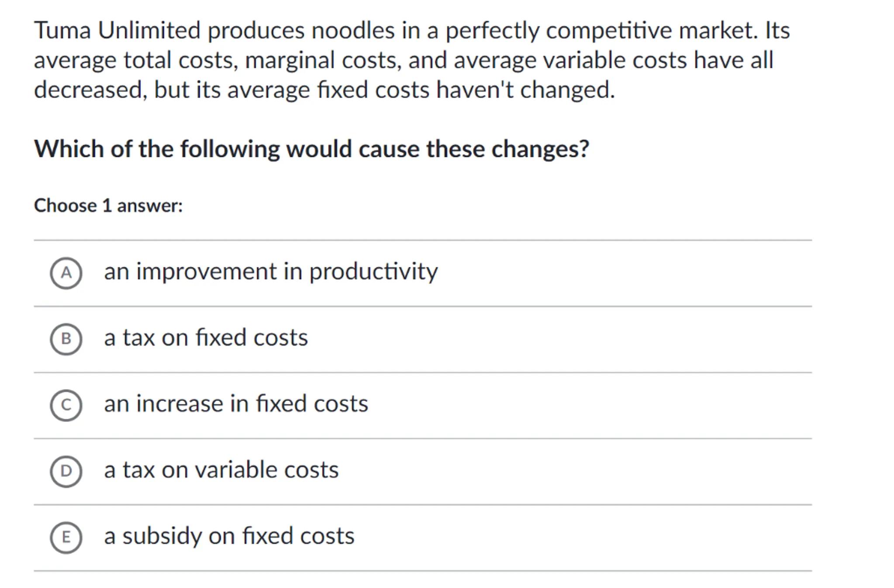This screenshot has width=894, height=588.
Task: Click the "Choose 1 answer:" label
Action: pyautogui.click(x=108, y=206)
